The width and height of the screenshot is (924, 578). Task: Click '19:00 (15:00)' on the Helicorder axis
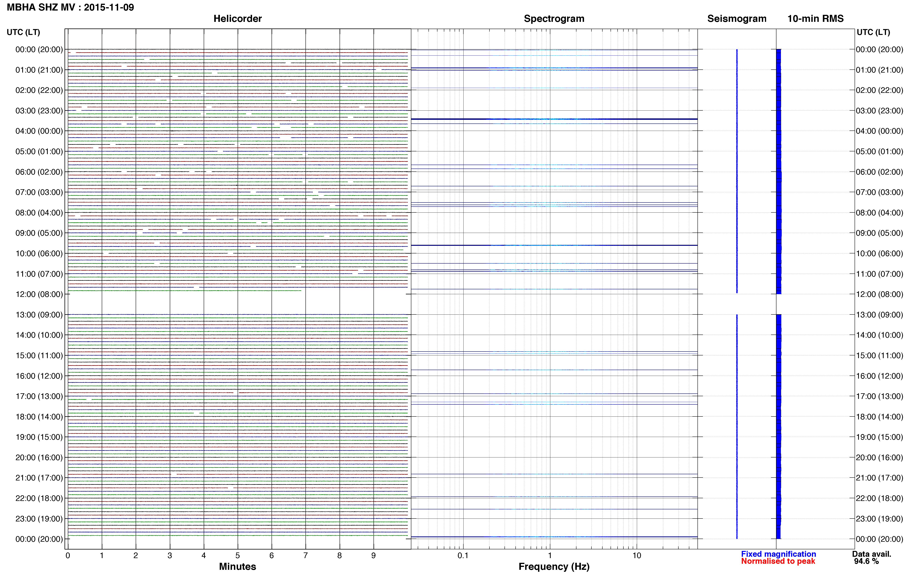[39, 437]
